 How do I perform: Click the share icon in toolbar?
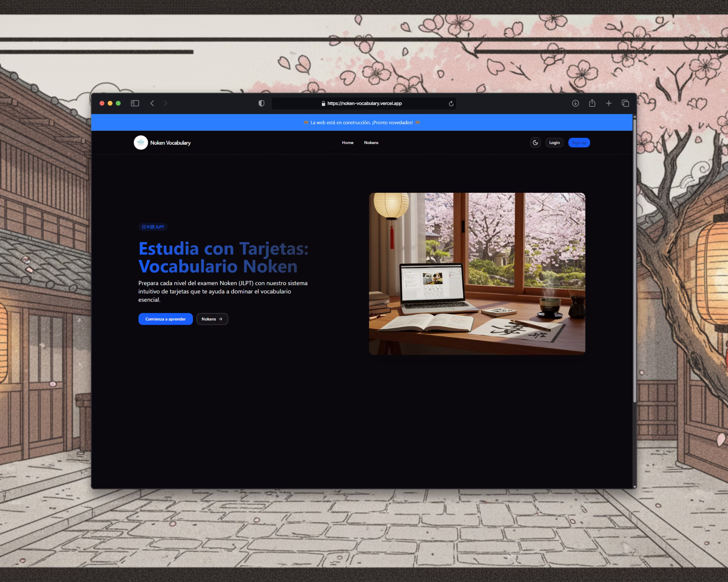pos(592,103)
